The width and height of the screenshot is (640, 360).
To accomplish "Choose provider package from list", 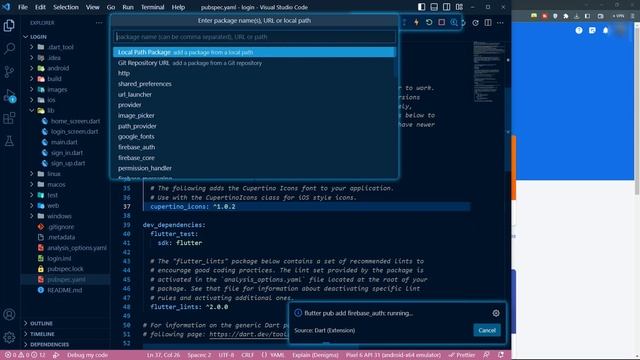I will click(255, 105).
